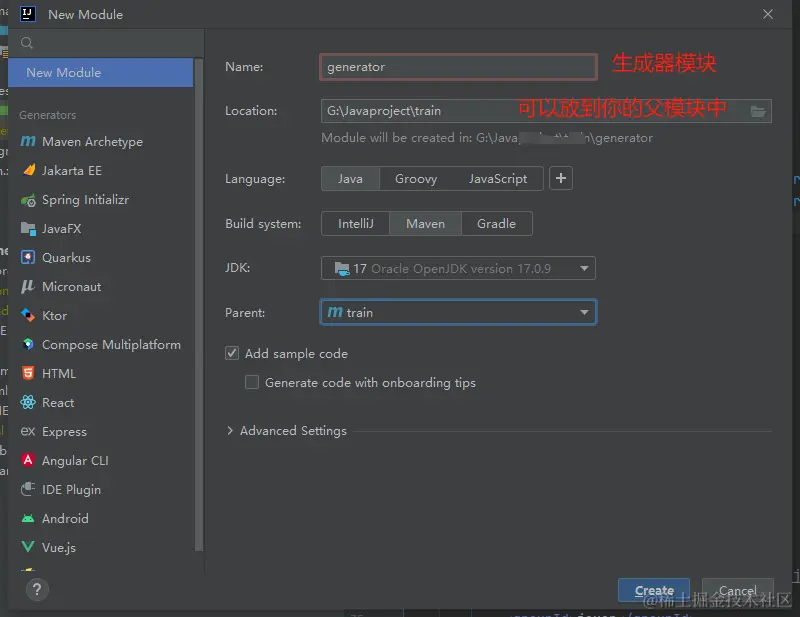
Task: Open the JDK version dropdown
Action: click(458, 268)
